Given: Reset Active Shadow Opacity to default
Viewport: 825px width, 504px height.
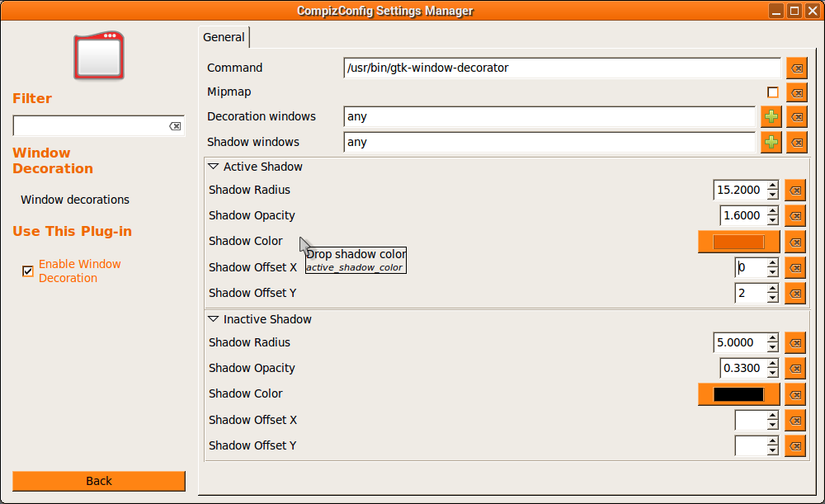Looking at the screenshot, I should pos(795,215).
